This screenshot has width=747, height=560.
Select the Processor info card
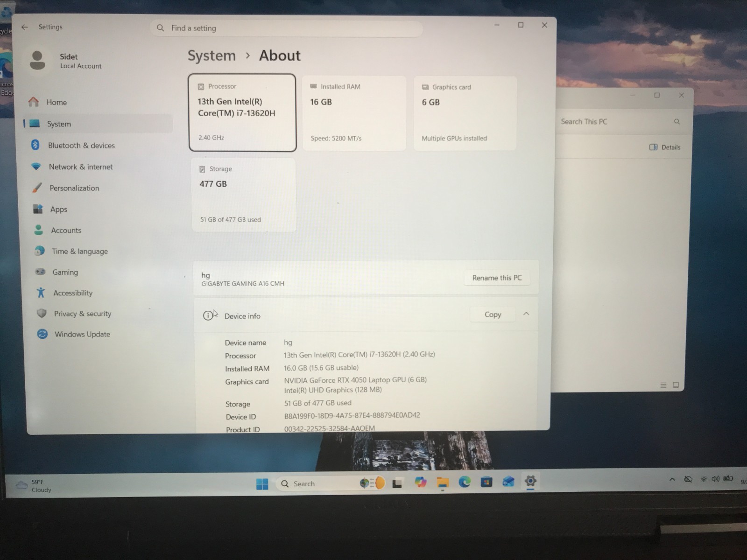tap(242, 112)
